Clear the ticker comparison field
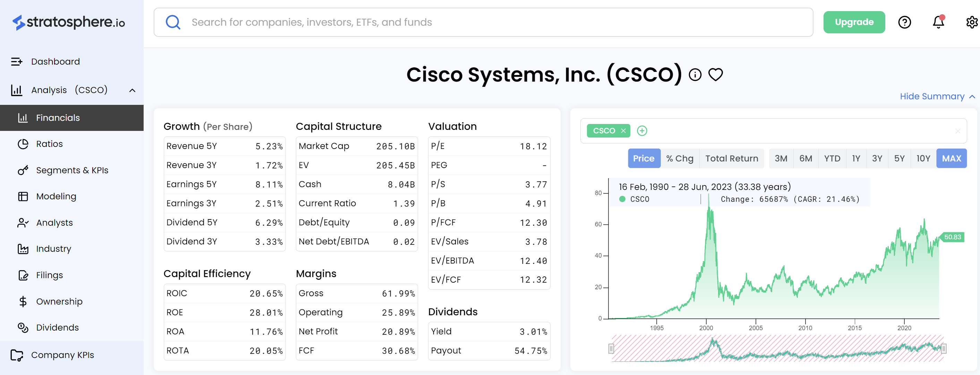This screenshot has width=980, height=375. coord(957,131)
